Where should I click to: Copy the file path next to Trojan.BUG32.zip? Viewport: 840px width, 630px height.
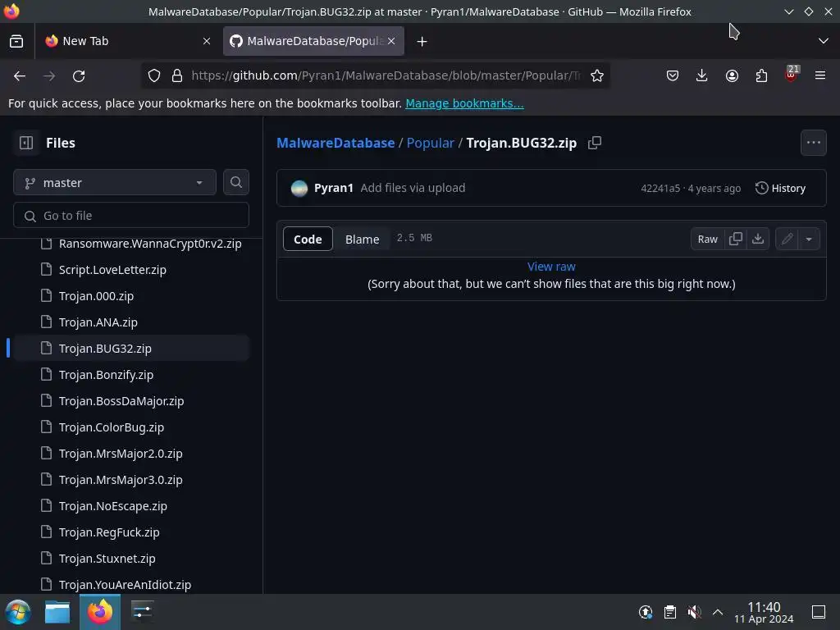click(x=595, y=143)
